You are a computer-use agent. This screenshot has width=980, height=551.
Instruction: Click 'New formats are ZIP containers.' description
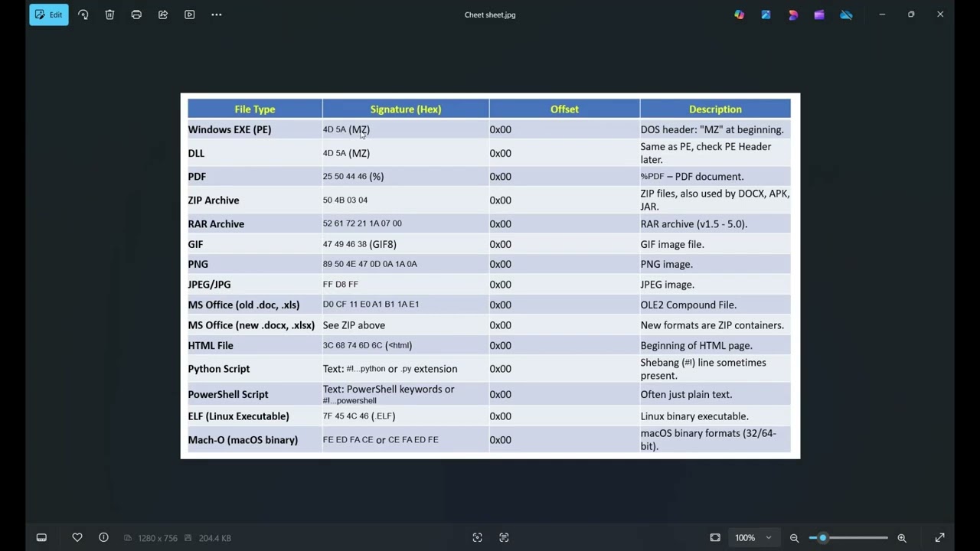[712, 325]
